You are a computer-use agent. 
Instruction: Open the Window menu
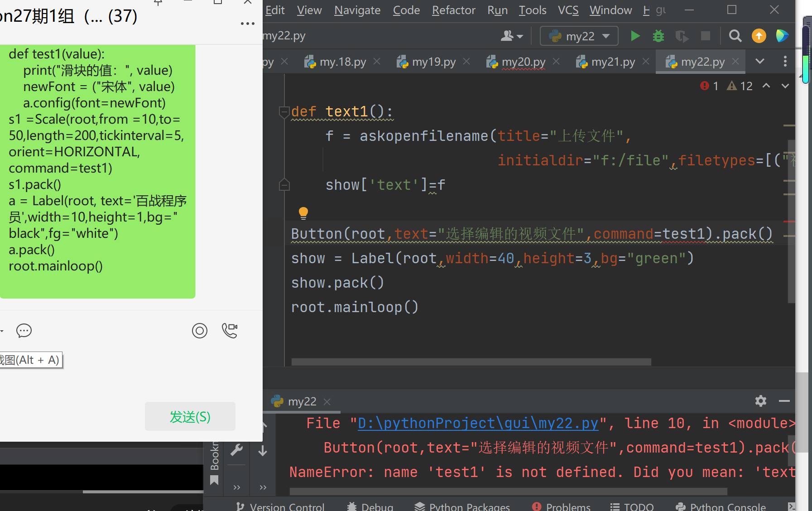click(x=610, y=10)
